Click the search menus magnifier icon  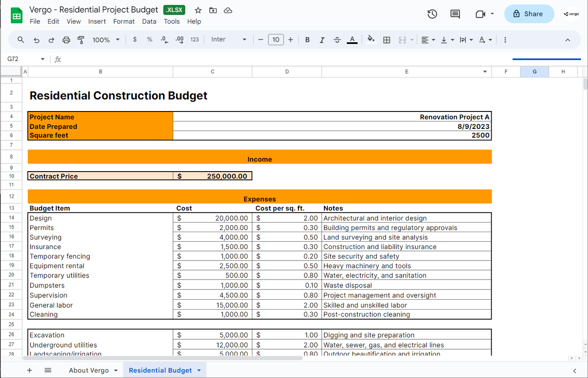click(20, 40)
